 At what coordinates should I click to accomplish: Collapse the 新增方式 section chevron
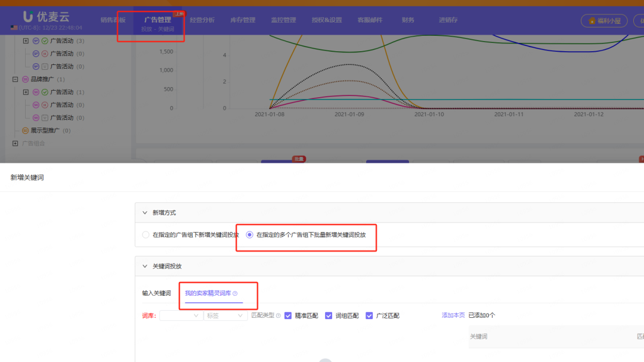click(144, 212)
